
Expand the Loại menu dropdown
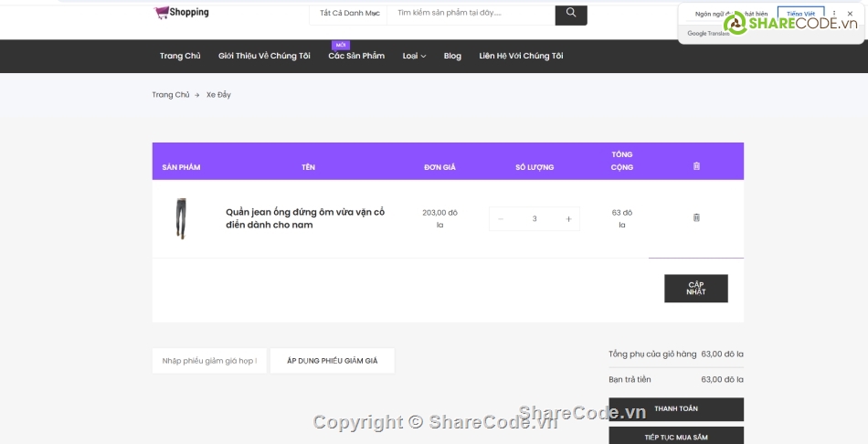(x=414, y=56)
